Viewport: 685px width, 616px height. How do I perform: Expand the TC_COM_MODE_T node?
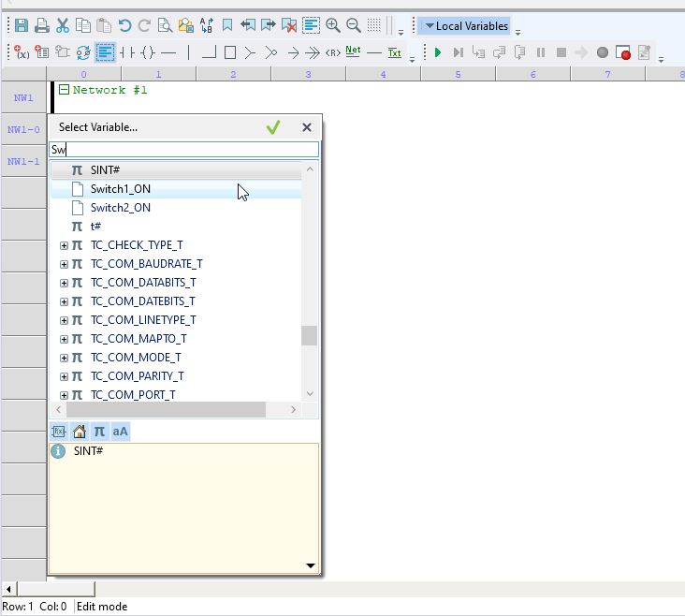click(64, 358)
